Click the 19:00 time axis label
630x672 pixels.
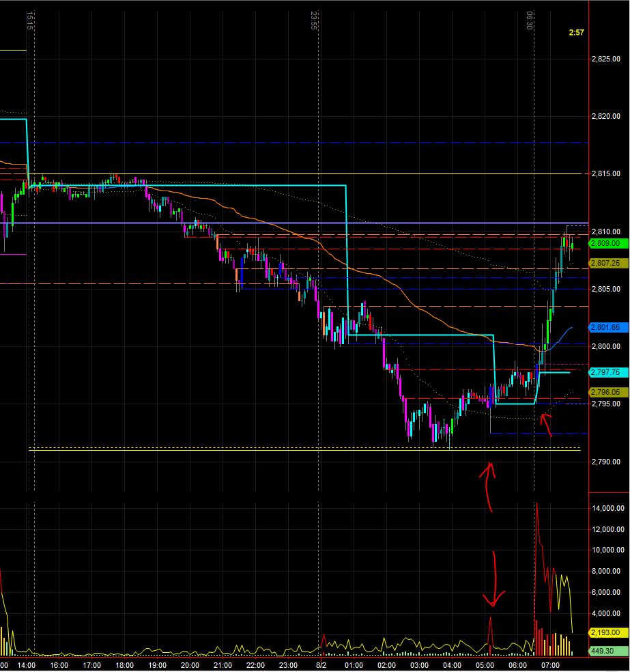pyautogui.click(x=157, y=666)
